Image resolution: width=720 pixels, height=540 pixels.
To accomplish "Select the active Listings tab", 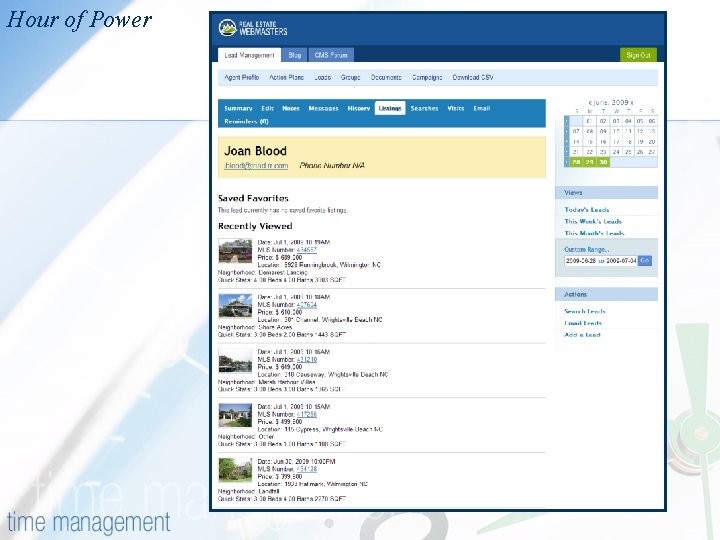I will pyautogui.click(x=390, y=108).
